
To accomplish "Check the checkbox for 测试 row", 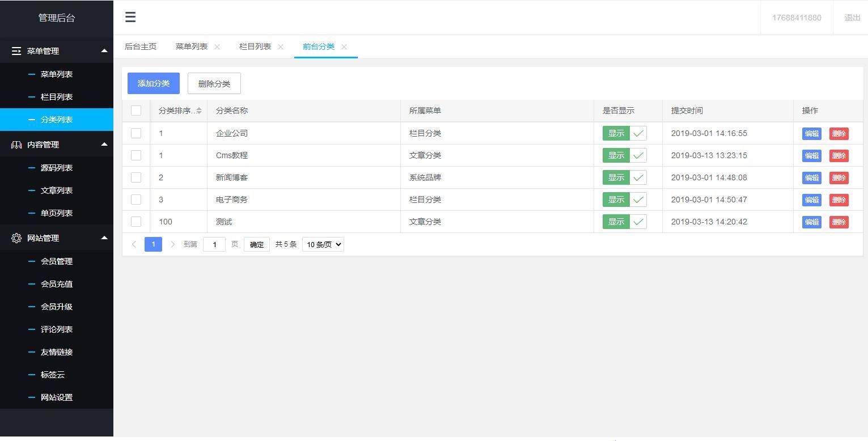I will coord(136,222).
